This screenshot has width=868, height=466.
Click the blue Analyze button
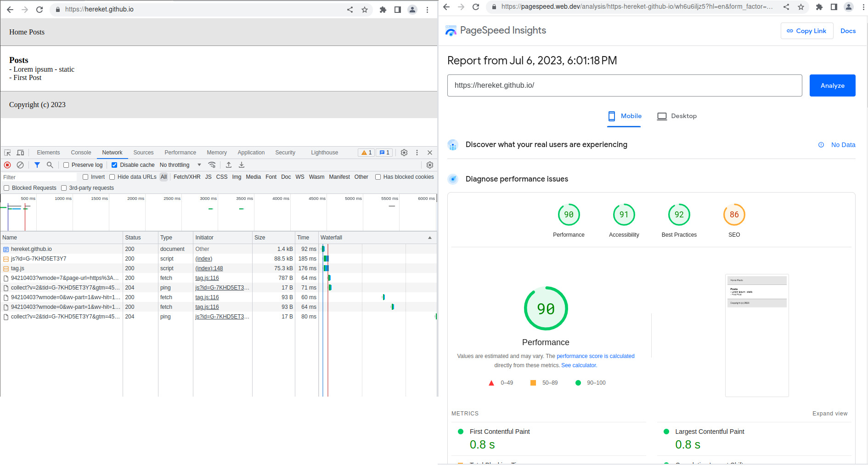click(832, 85)
